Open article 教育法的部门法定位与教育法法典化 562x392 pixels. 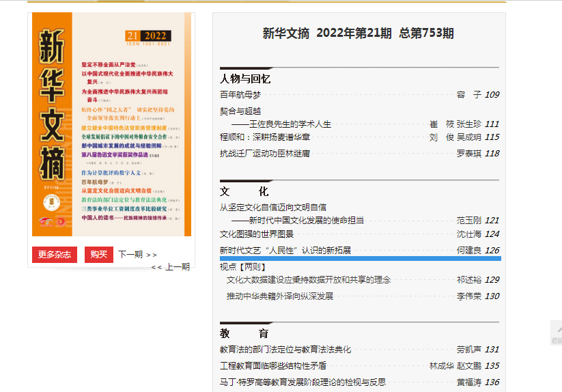click(285, 350)
